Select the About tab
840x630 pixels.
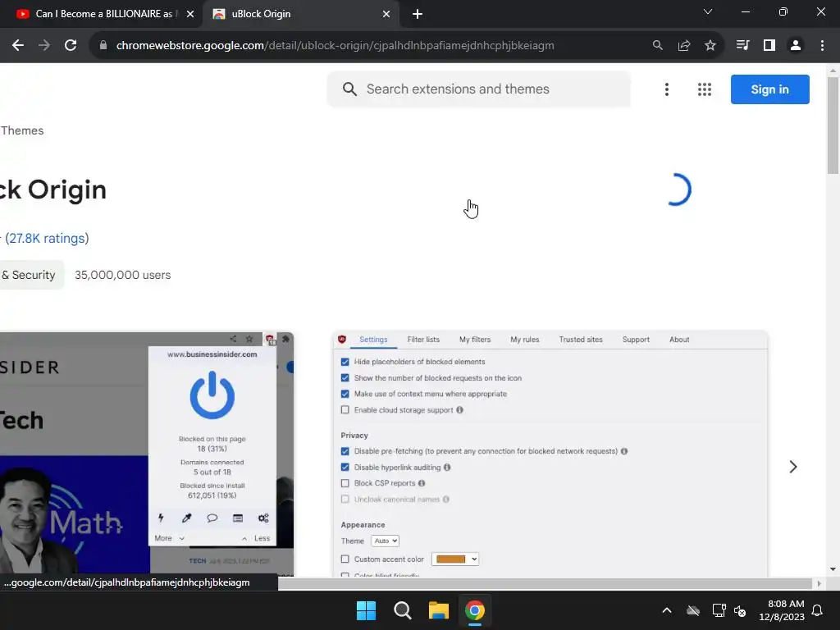pyautogui.click(x=679, y=340)
